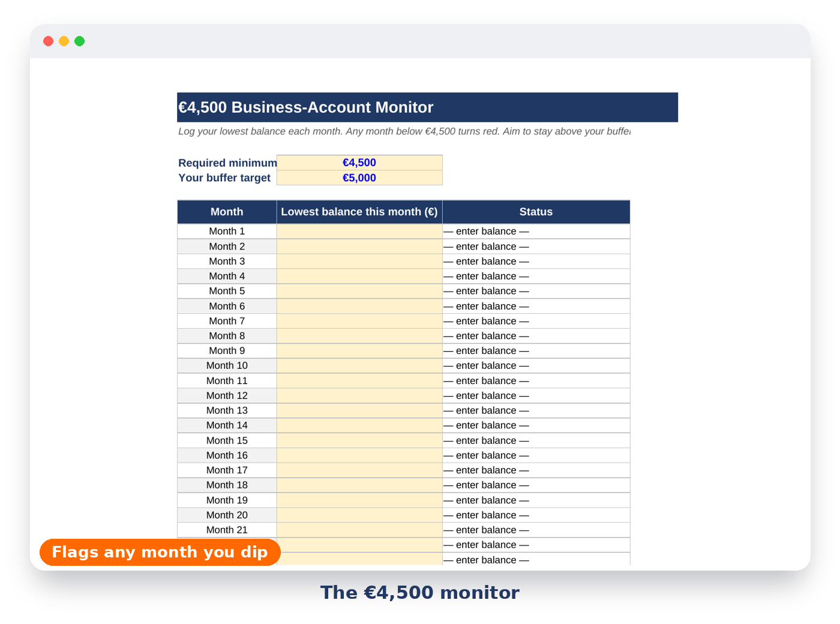
Task: Select the Month 8 balance input cell
Action: 359,336
